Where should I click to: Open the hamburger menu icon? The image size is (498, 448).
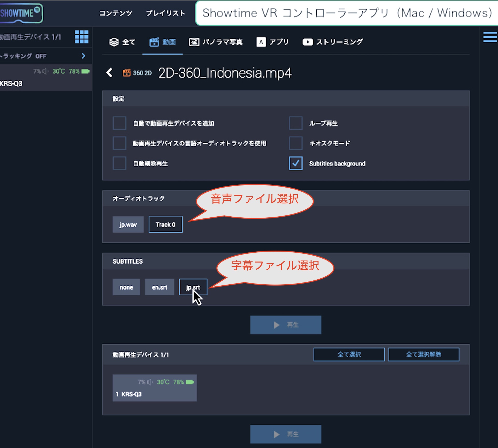point(490,37)
